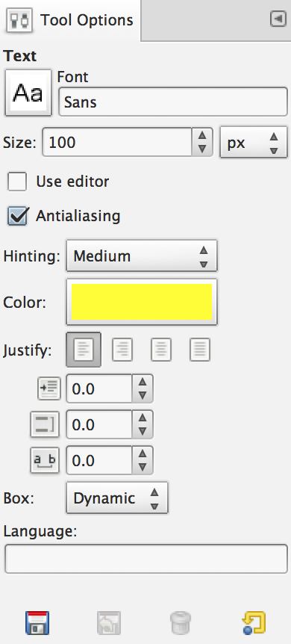Select filled justify alignment

[x=200, y=350]
